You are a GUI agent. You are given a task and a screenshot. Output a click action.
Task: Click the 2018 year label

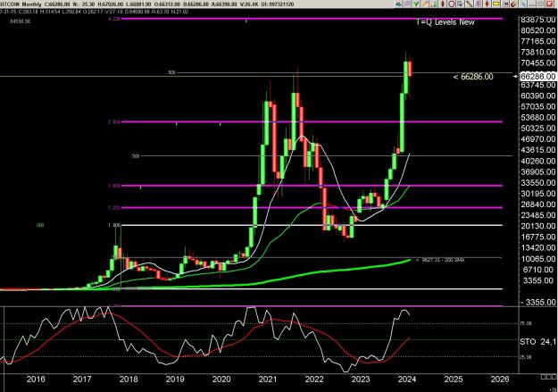(x=129, y=379)
